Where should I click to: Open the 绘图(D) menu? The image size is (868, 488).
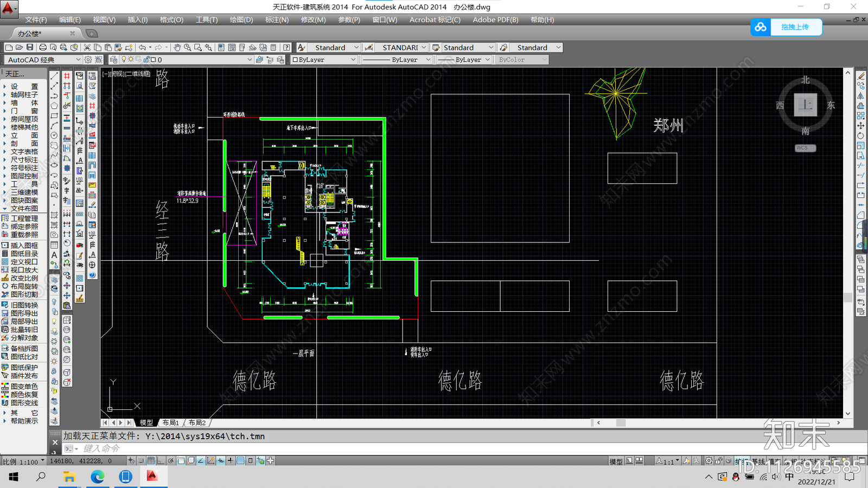click(241, 20)
